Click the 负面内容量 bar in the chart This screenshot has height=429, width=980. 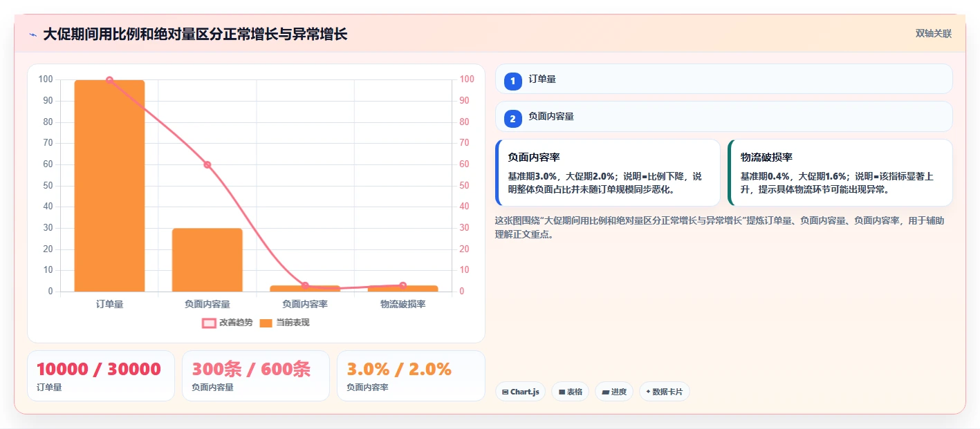click(207, 260)
